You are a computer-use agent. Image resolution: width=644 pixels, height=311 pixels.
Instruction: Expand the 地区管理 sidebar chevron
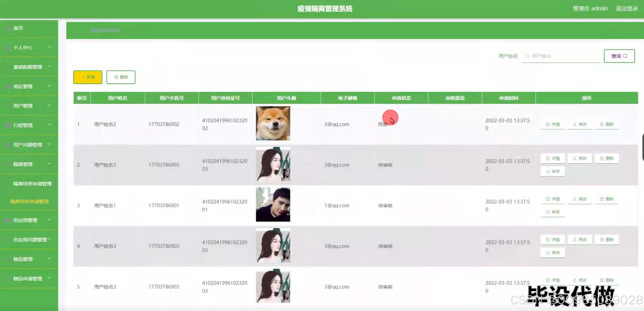pos(49,86)
